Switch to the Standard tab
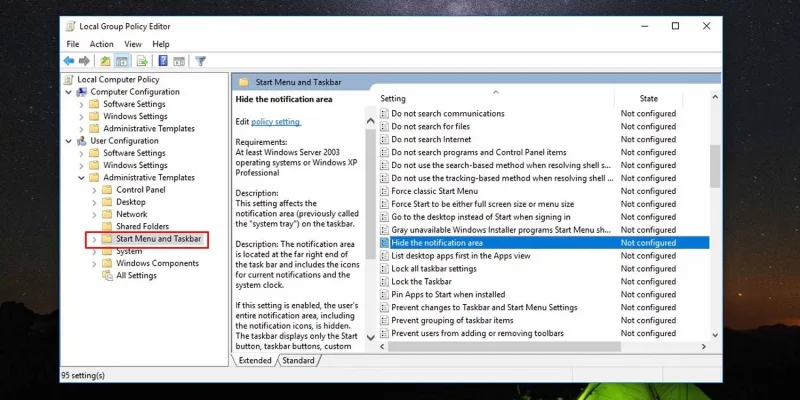 point(298,361)
